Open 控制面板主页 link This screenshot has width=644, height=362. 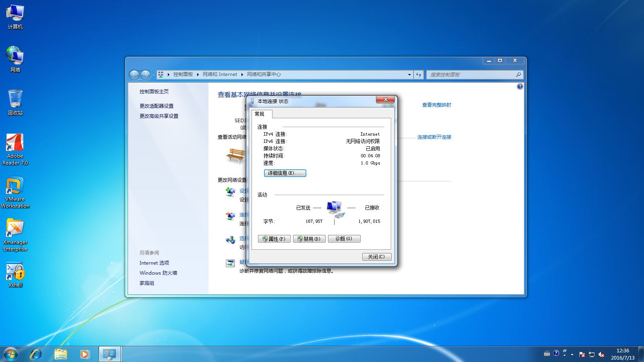click(x=154, y=92)
